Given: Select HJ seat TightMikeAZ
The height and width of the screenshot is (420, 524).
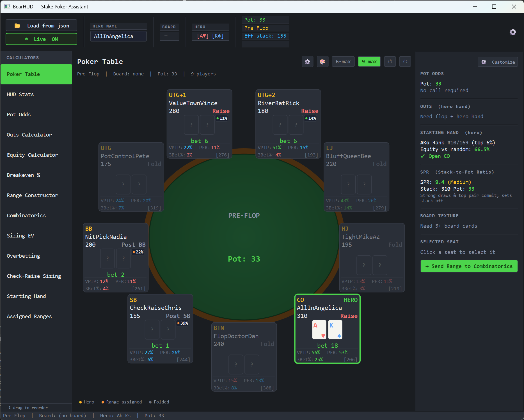Looking at the screenshot, I should point(372,258).
